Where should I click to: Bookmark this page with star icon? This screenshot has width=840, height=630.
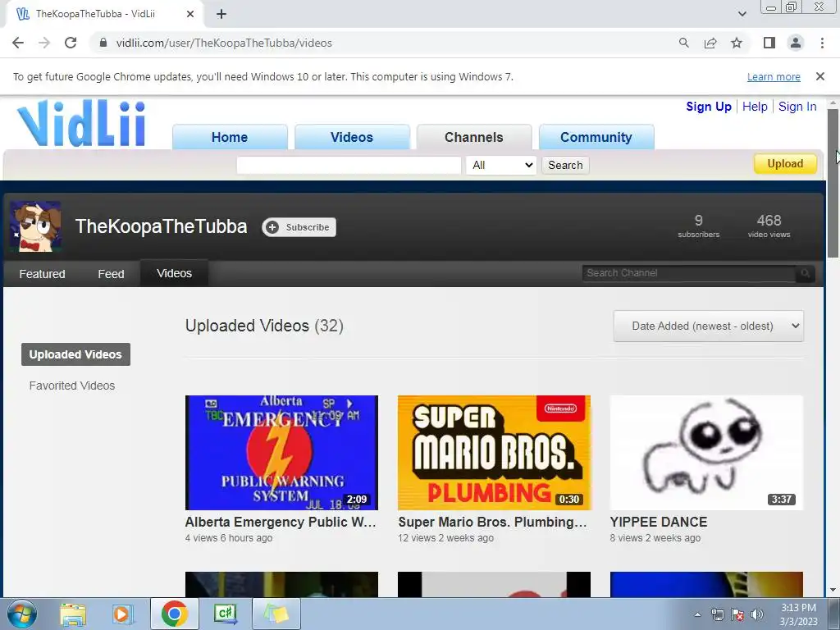[737, 43]
